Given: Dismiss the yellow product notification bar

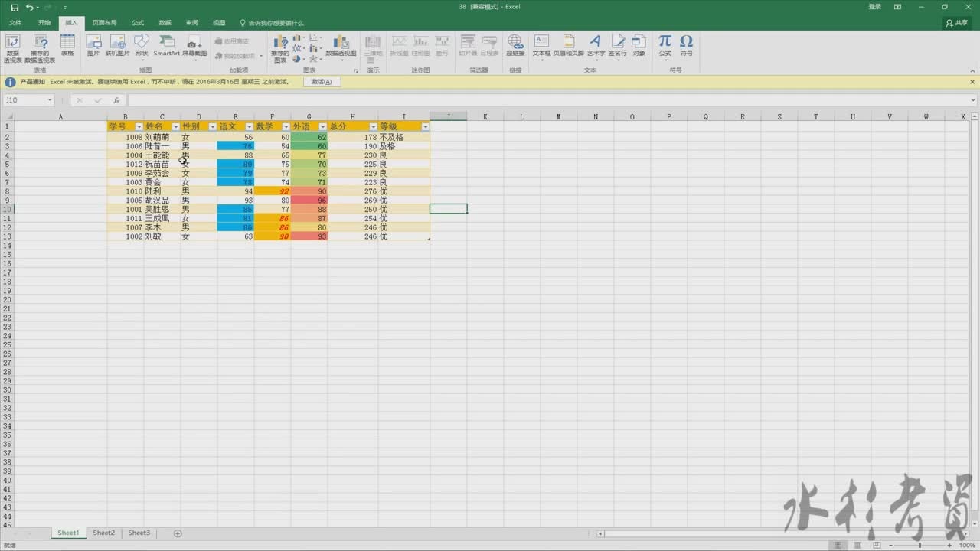Looking at the screenshot, I should (972, 81).
